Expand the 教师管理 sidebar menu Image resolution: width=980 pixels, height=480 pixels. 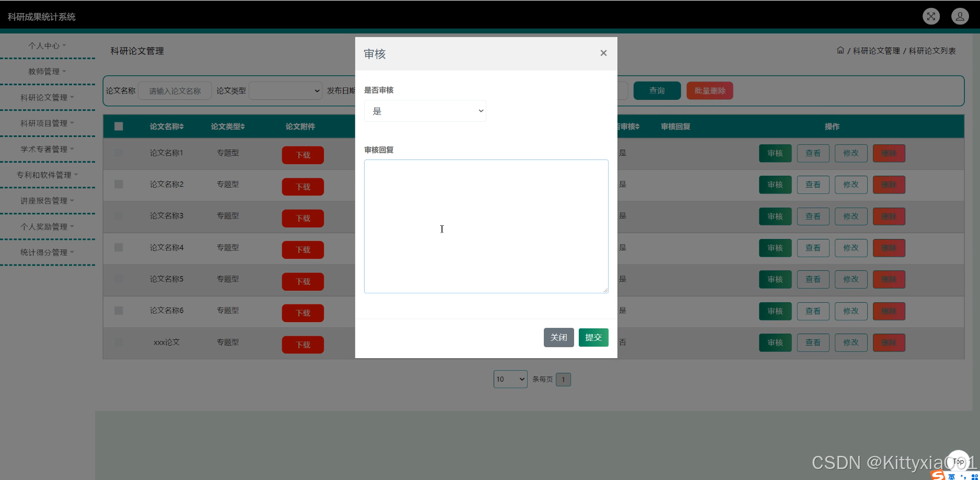47,71
